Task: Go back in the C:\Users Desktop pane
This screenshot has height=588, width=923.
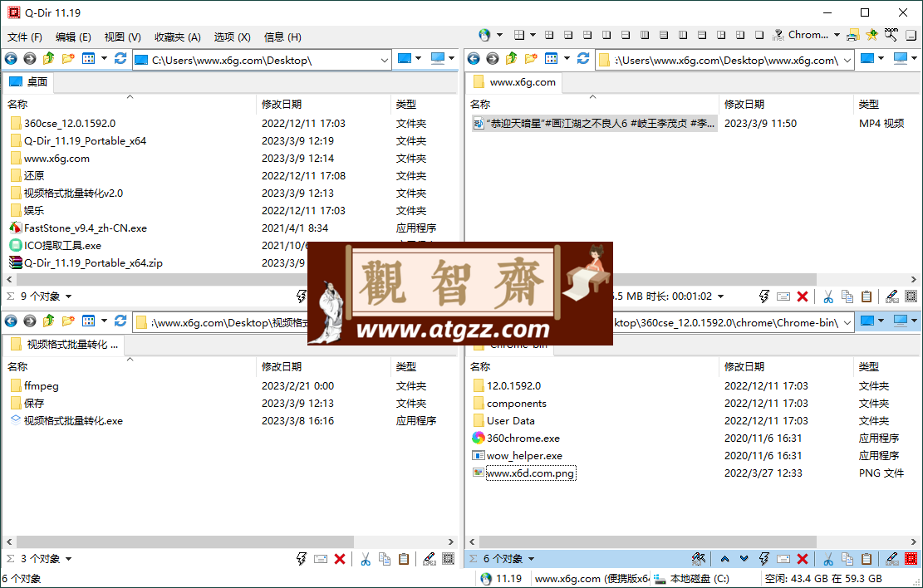Action: (11, 58)
